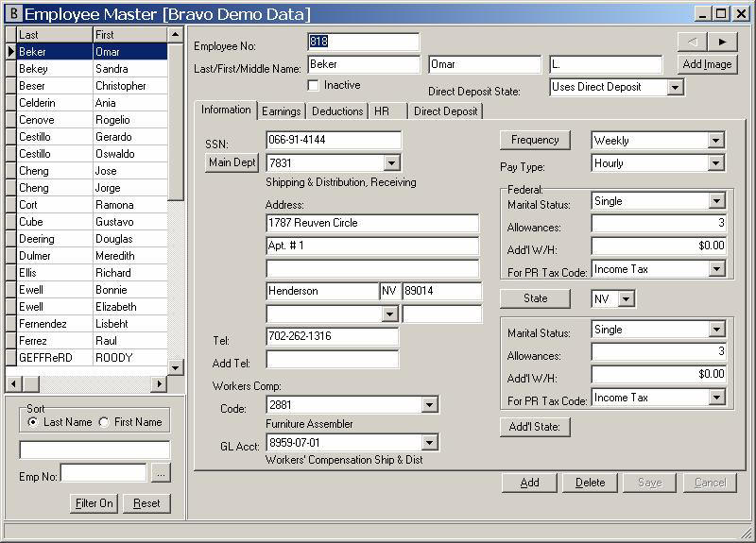
Task: Click the vertical scrollbar thumb of employee list
Action: point(176,122)
